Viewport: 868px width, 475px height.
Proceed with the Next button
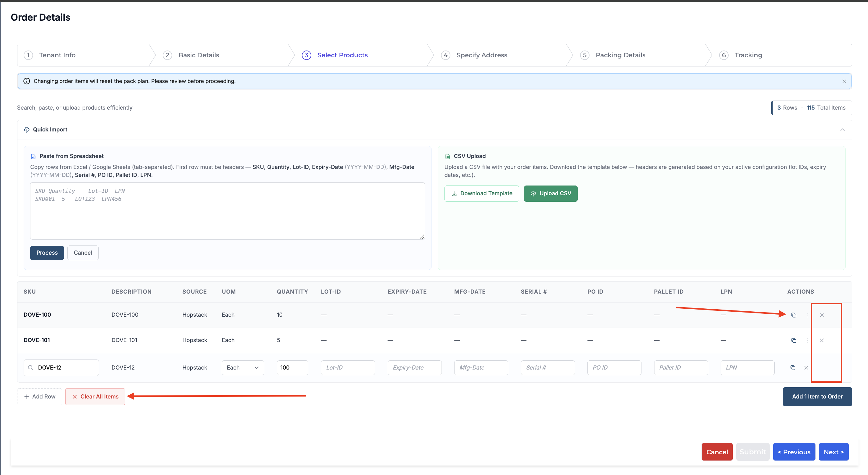(834, 452)
